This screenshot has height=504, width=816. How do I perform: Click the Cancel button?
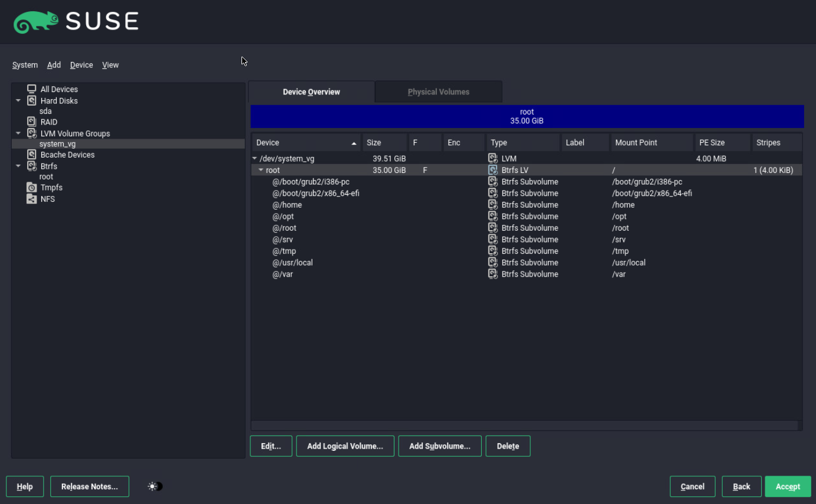pyautogui.click(x=693, y=486)
